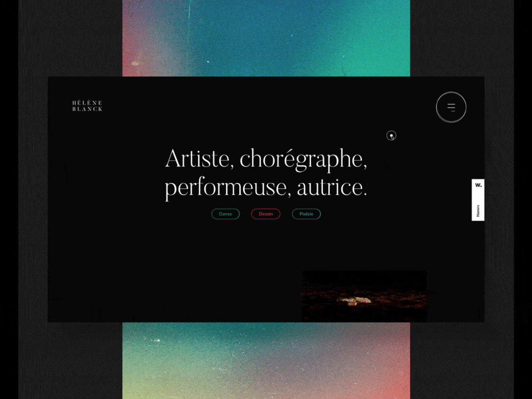Open the circular hamburger menu
The width and height of the screenshot is (532, 399).
(x=451, y=107)
